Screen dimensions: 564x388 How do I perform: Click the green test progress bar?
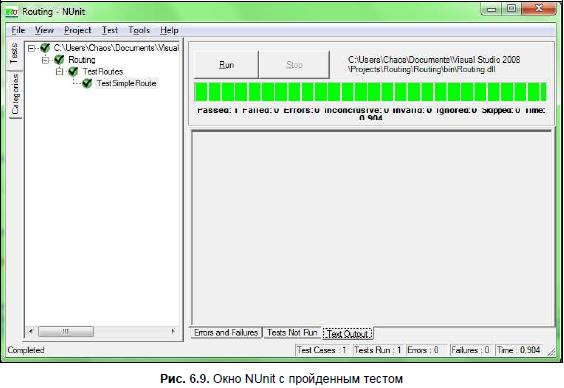click(370, 92)
